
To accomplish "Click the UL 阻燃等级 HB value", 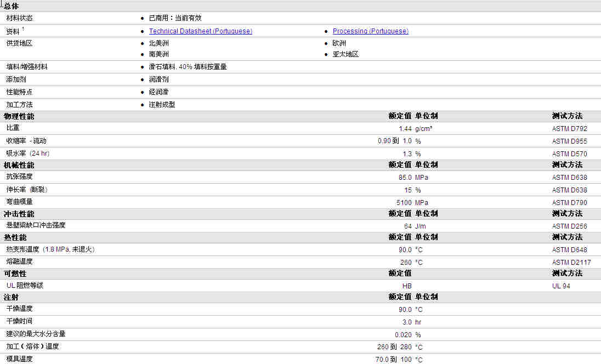I will pos(407,286).
